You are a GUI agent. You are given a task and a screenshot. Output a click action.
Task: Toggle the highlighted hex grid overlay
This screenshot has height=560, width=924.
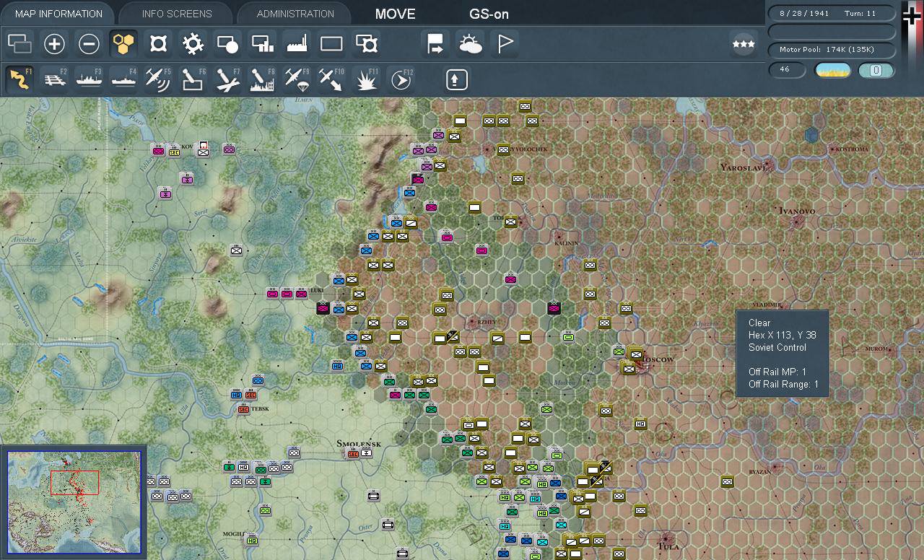[123, 44]
